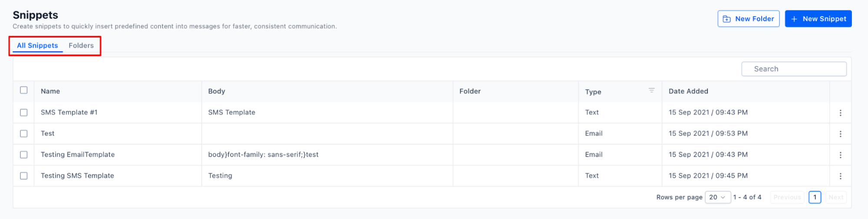
Task: Switch to the Folders tab
Action: (81, 46)
